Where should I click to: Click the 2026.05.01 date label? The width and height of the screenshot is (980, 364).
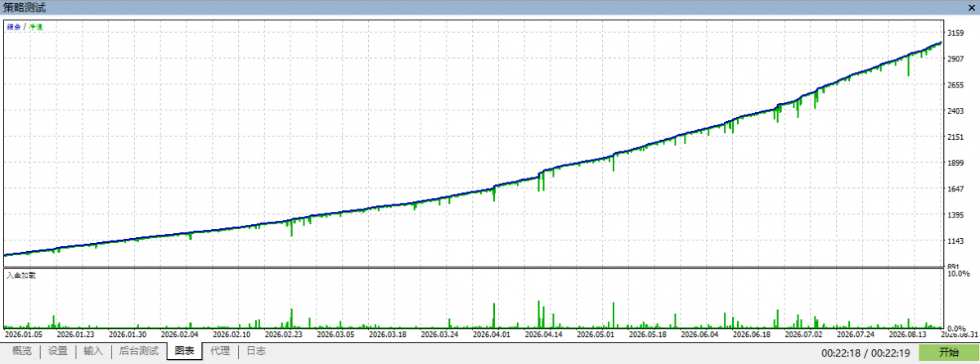pyautogui.click(x=596, y=335)
